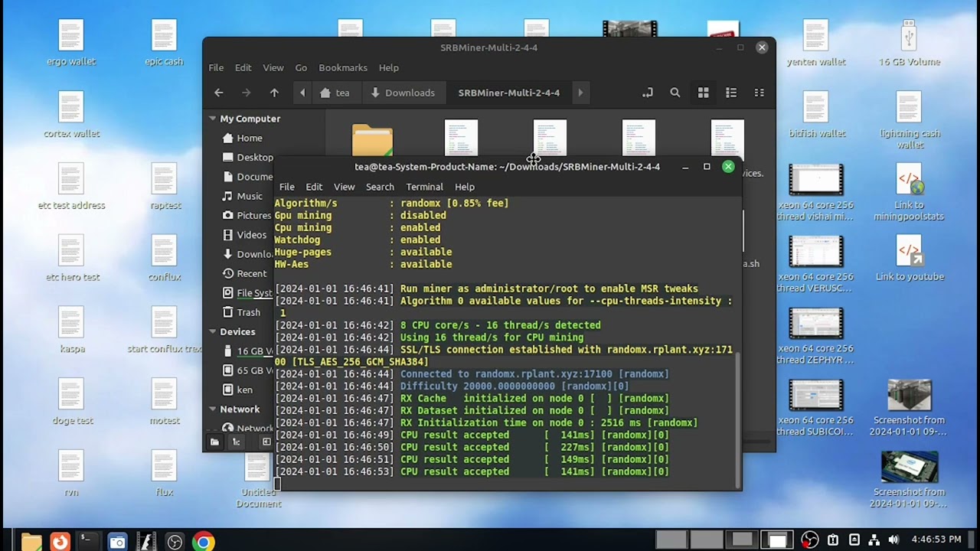Show places in the sidebar footer

[x=214, y=442]
